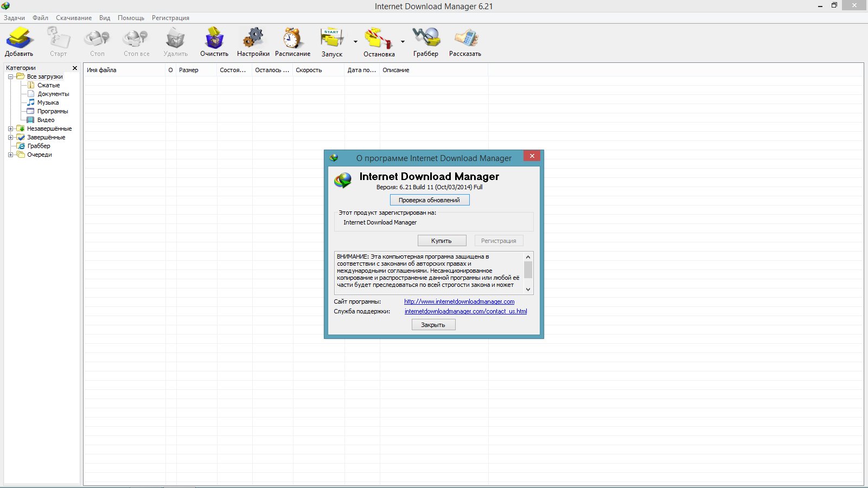Click the license text scrollbar thumb
This screenshot has width=868, height=488.
528,269
